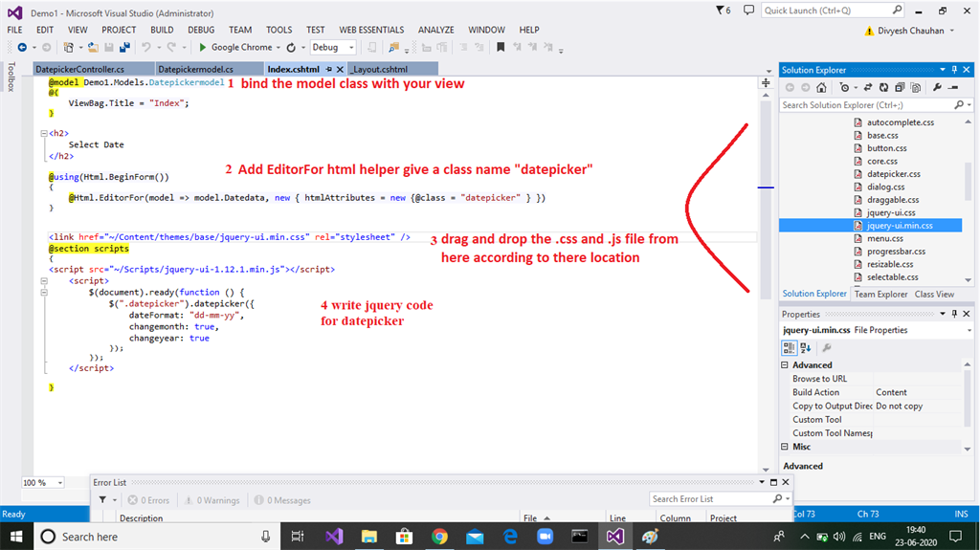Click the New Project toolbar icon

[x=68, y=48]
